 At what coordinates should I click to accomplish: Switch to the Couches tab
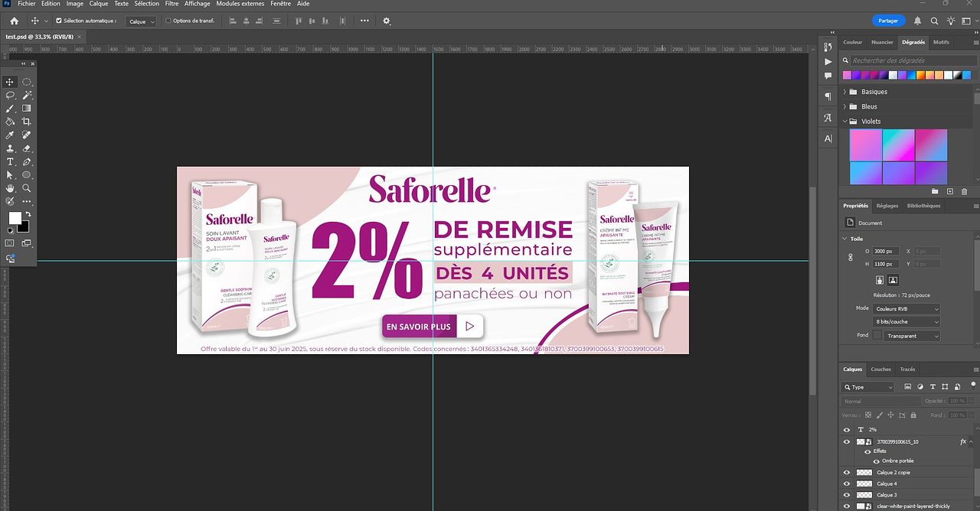[880, 369]
